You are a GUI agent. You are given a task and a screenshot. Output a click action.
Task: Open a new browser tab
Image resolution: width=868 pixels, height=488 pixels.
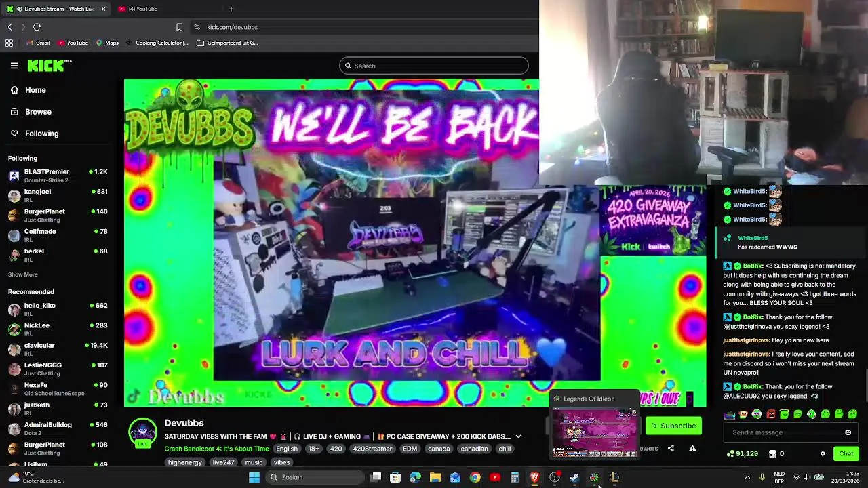coord(231,9)
